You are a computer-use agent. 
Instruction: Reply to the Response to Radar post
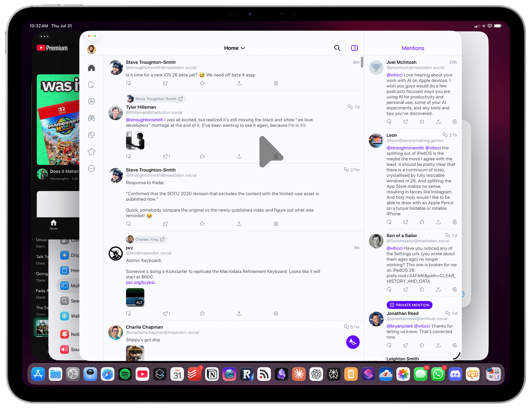[x=128, y=224]
